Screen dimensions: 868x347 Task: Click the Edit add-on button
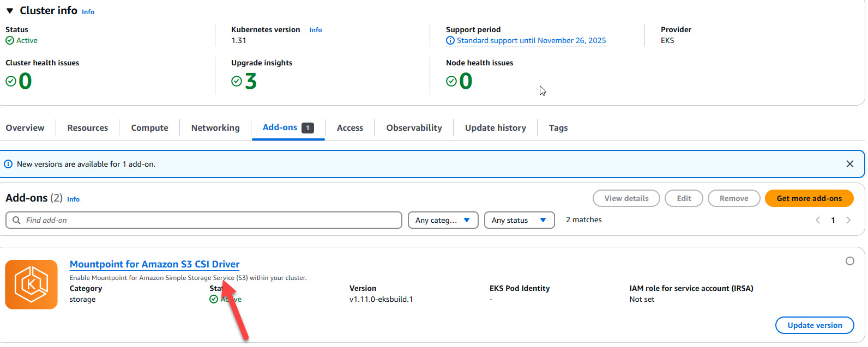(x=684, y=198)
